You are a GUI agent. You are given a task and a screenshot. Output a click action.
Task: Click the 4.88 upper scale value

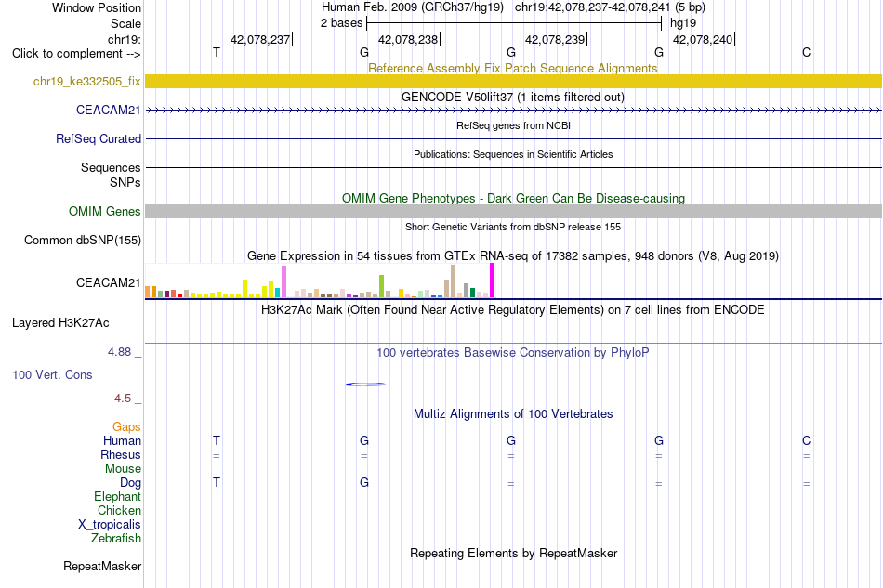click(119, 352)
